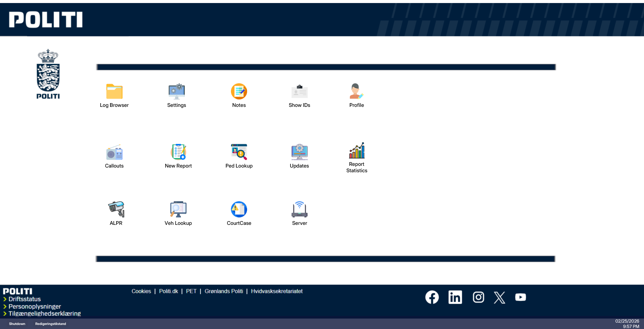644x329 pixels.
Task: Open the ALPR camera icon
Action: click(116, 209)
